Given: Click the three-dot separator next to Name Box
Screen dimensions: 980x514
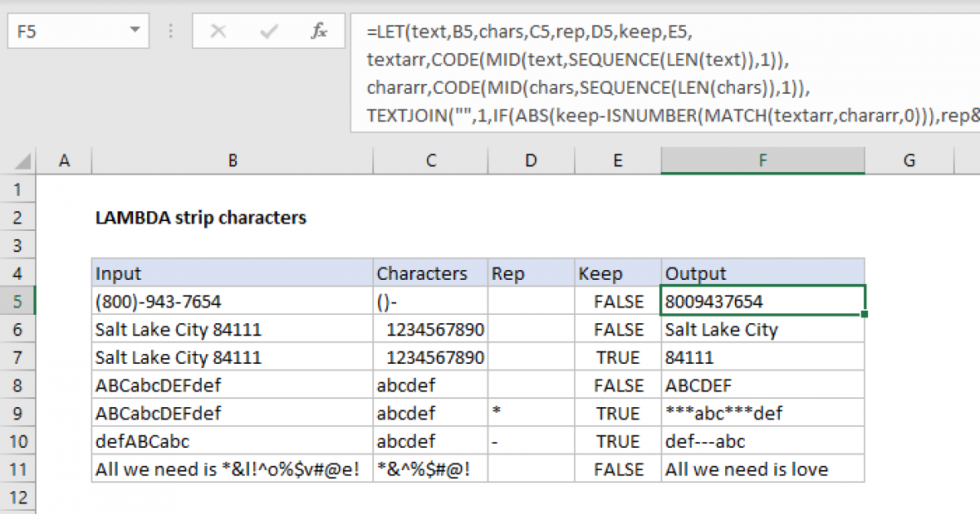Looking at the screenshot, I should point(170,31).
